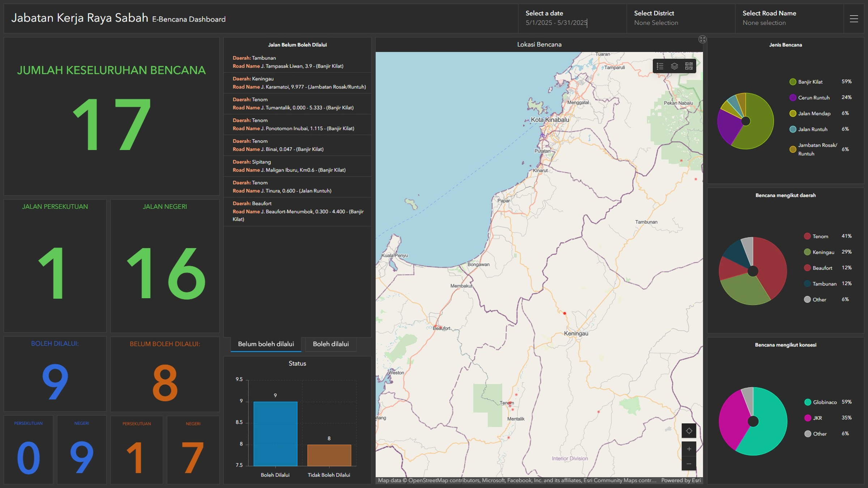Open the basemap gallery icon
This screenshot has height=488, width=868.
pyautogui.click(x=689, y=66)
